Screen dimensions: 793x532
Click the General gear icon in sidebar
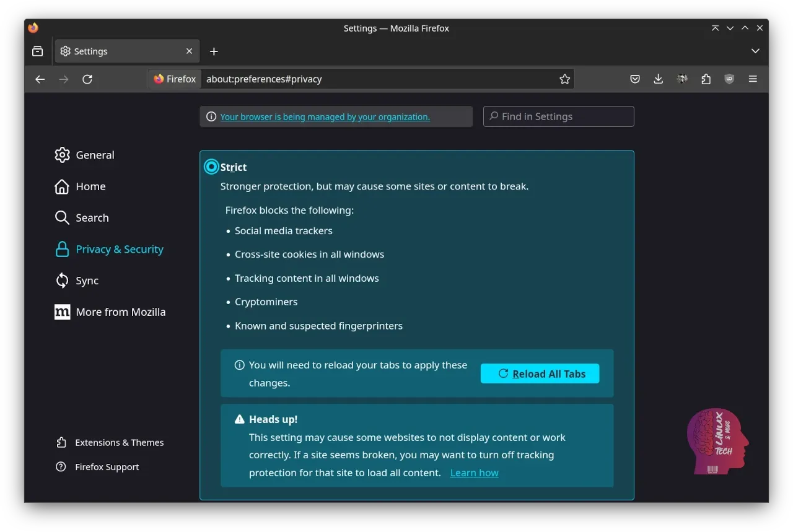tap(62, 155)
